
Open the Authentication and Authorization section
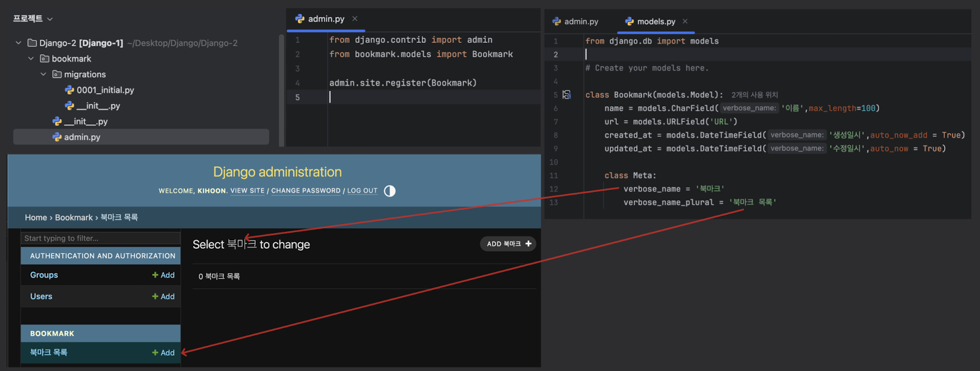[103, 256]
